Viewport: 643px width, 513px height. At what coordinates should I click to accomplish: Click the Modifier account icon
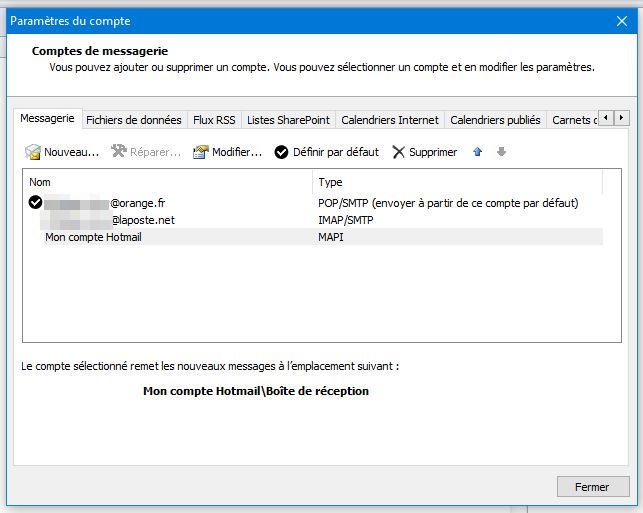pos(201,152)
